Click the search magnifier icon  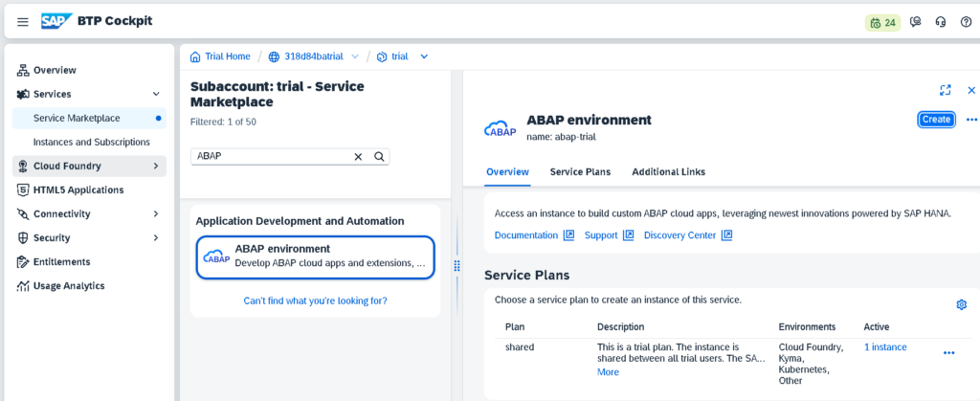[x=379, y=157]
